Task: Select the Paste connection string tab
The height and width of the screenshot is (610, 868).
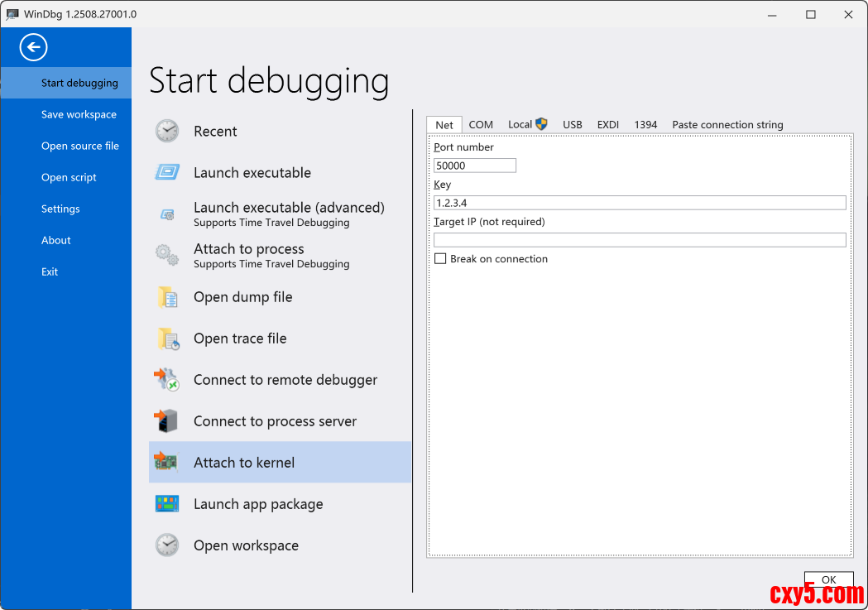Action: pos(727,125)
